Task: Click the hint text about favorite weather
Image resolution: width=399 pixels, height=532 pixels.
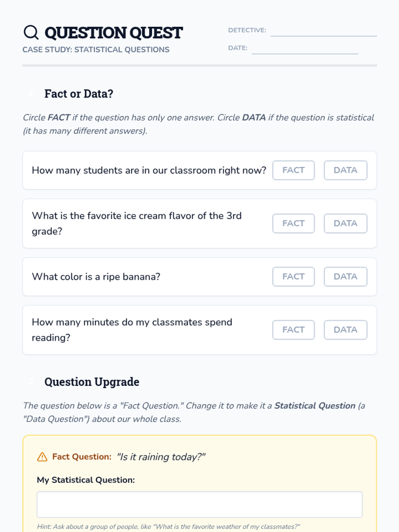Action: tap(168, 527)
